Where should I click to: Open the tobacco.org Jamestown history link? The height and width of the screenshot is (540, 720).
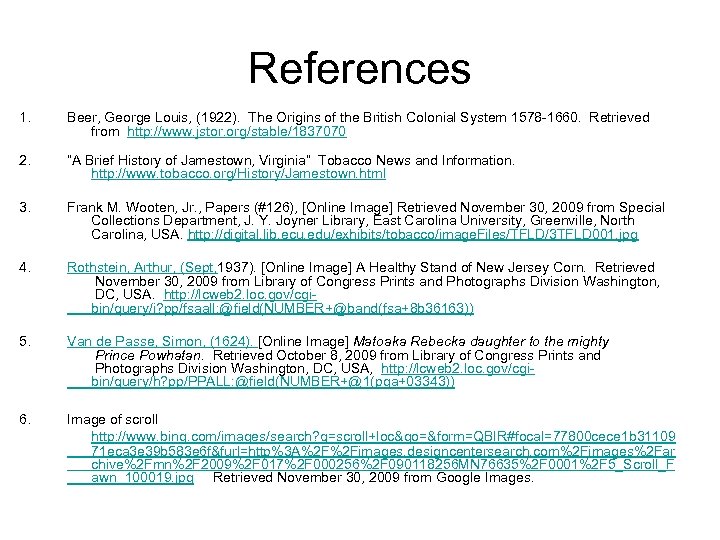pyautogui.click(x=238, y=174)
